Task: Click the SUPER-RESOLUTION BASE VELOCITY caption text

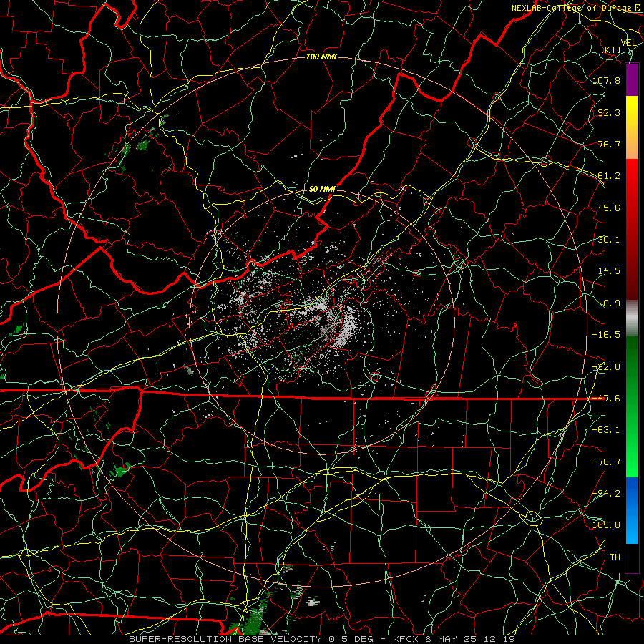Action: coord(225,639)
